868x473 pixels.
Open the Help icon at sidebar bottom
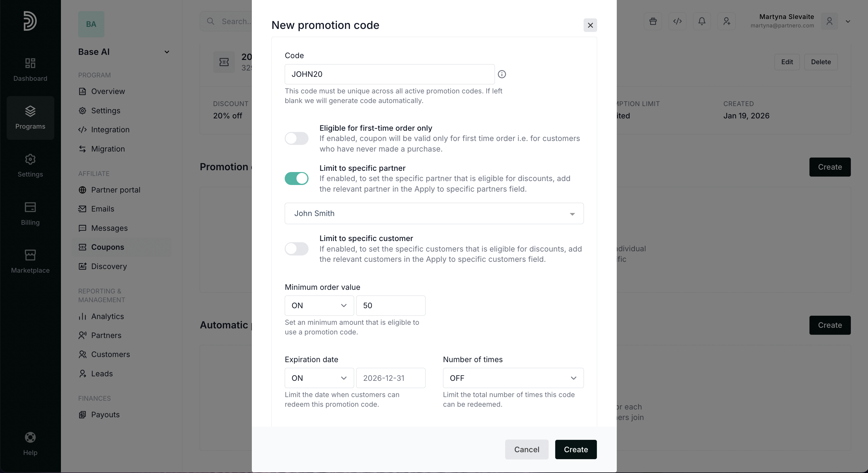[x=30, y=443]
